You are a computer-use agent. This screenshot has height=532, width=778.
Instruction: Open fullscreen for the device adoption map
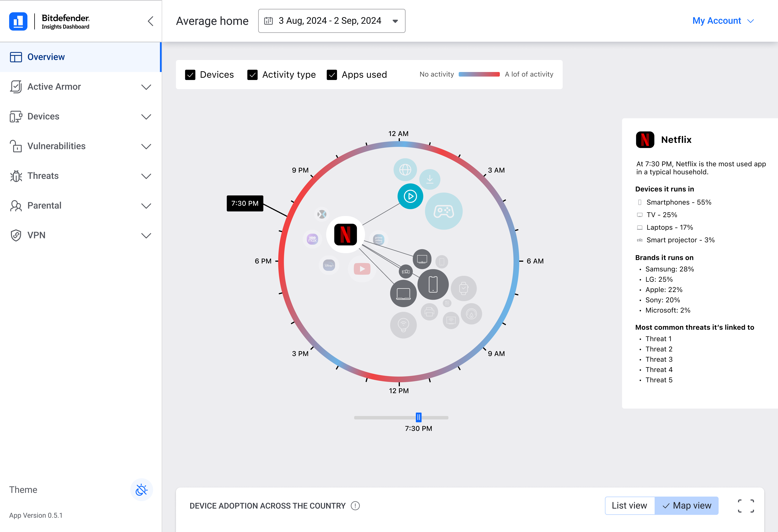pyautogui.click(x=746, y=506)
